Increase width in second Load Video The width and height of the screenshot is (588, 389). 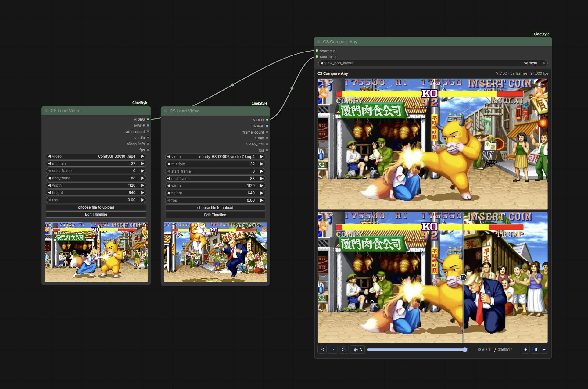[262, 186]
